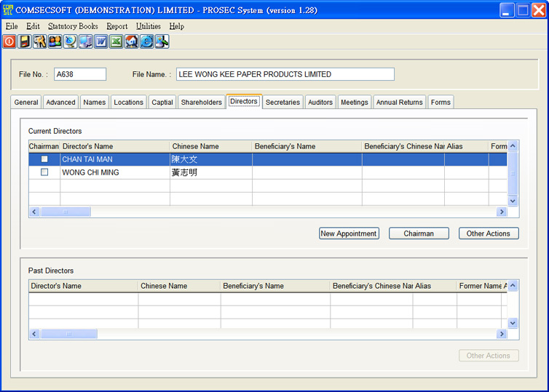Open the Statutory Books menu
The image size is (549, 392).
73,26
